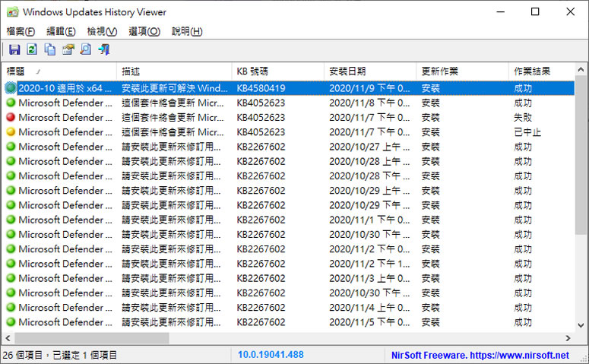Viewport: 589px width, 364px height.
Task: Open the NirSoft Freeware website link
Action: point(480,355)
